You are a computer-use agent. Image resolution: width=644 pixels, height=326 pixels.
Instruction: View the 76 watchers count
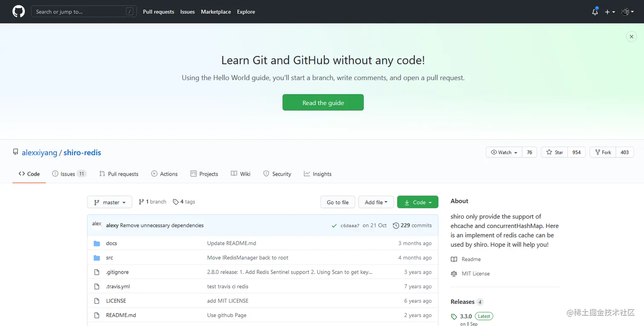pos(529,152)
